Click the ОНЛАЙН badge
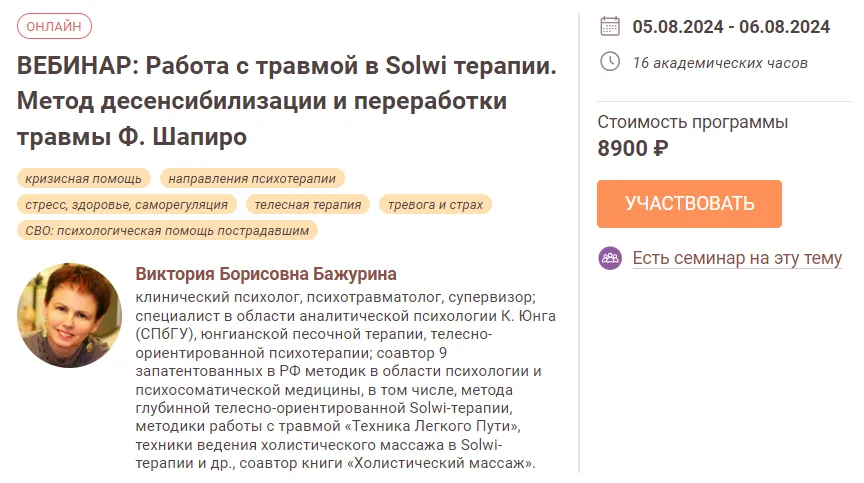Viewport: 864px width, 483px height. (54, 27)
